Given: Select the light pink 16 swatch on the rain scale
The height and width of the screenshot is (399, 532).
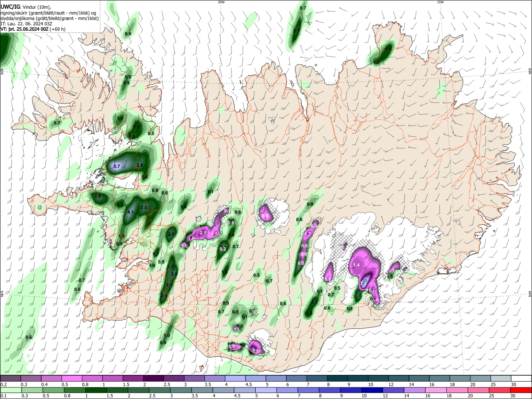Looking at the screenshot, I should click(x=436, y=390).
